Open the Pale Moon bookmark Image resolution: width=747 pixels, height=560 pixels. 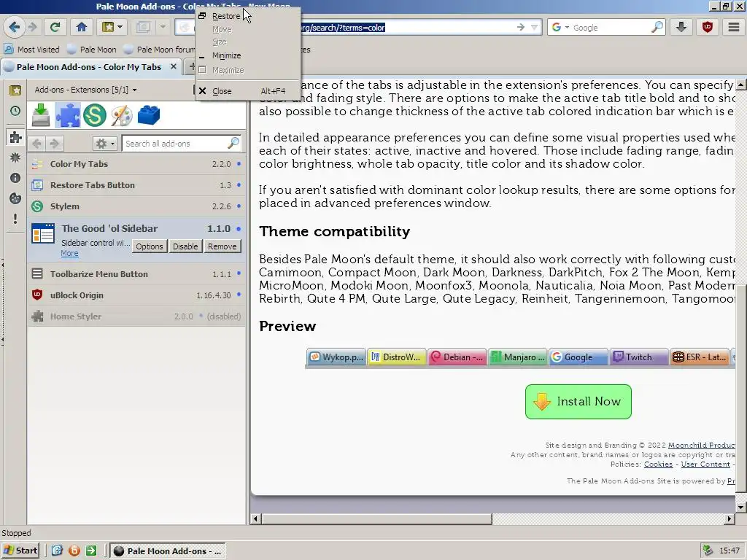91,49
